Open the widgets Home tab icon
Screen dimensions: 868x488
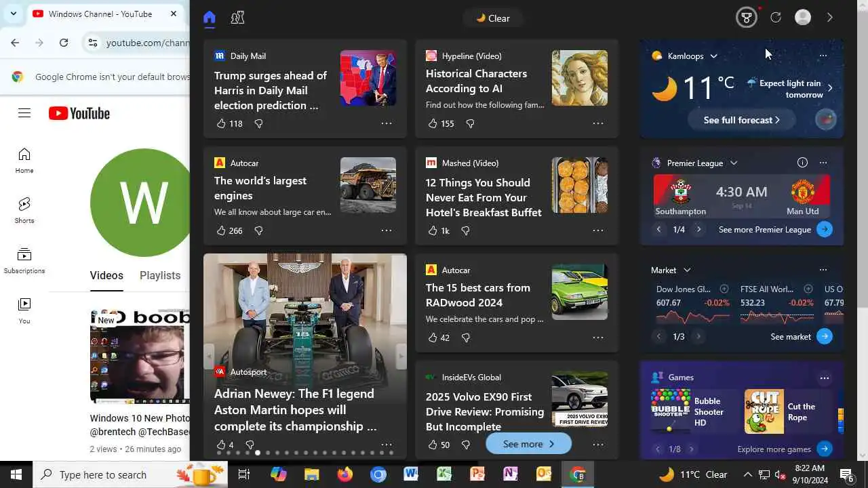tap(210, 18)
